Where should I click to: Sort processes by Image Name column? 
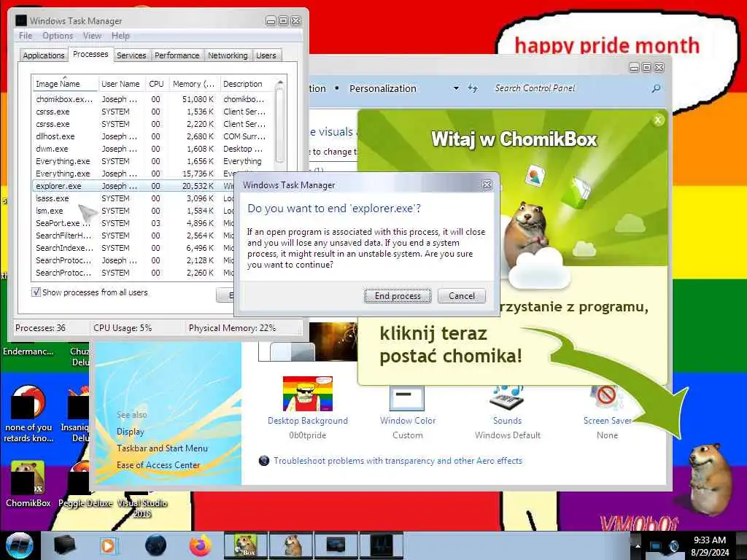coord(64,84)
